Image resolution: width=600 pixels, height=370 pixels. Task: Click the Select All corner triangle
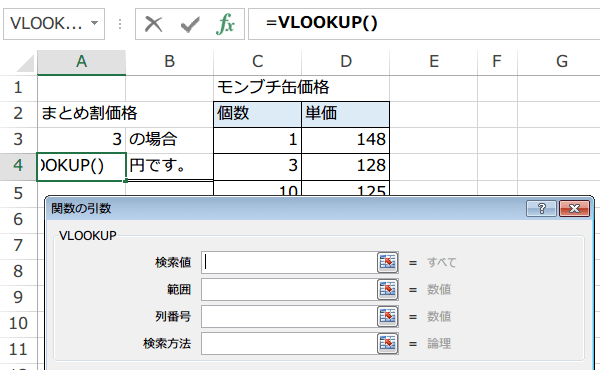click(24, 64)
